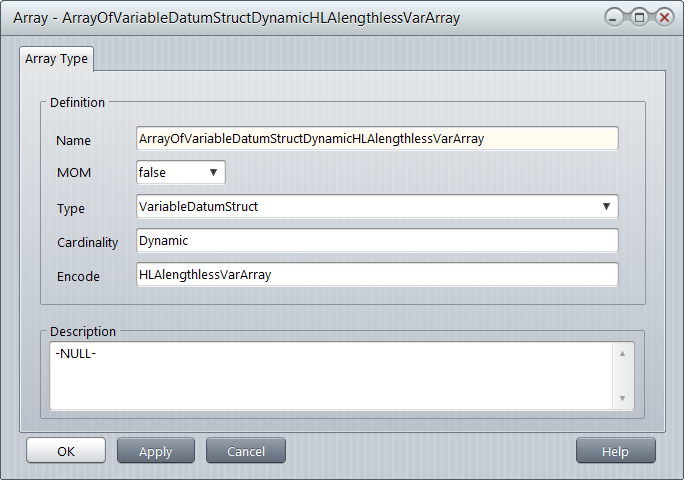Close the Array dialog with the X button
Screen dimensions: 684x480
[x=663, y=18]
